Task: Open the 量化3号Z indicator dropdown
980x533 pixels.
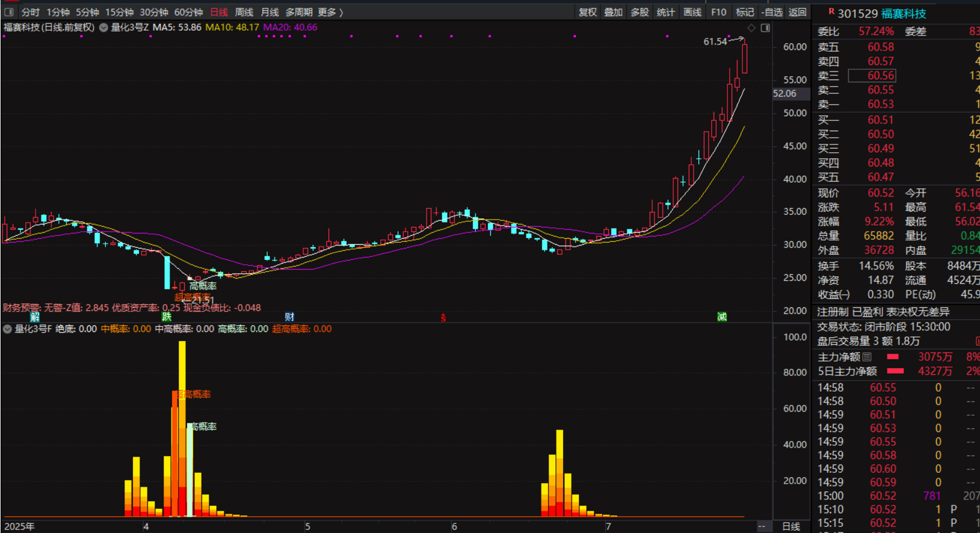Action: point(103,28)
